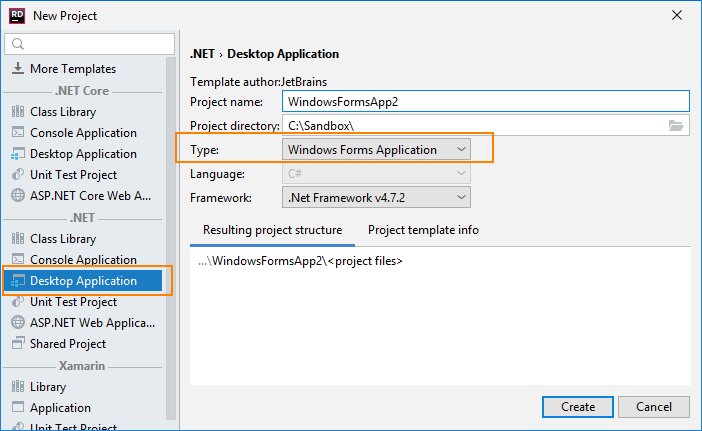
Task: Click the Shared Project icon
Action: click(17, 344)
